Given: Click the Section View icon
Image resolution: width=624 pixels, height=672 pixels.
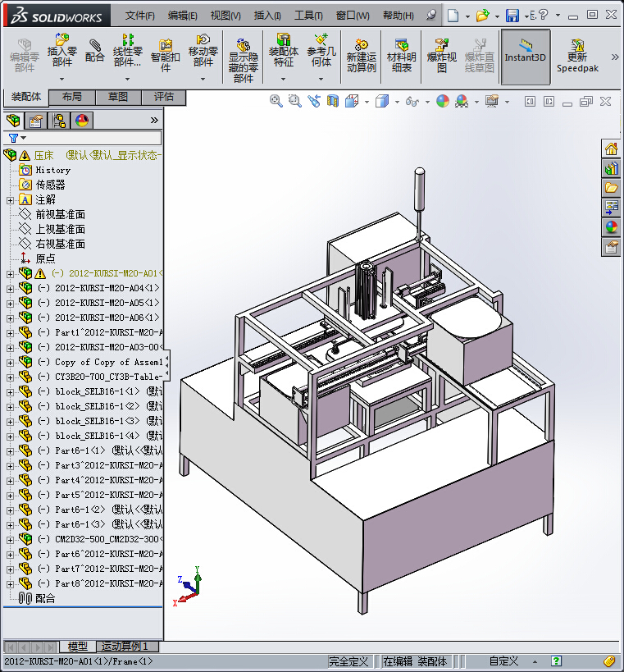Looking at the screenshot, I should (333, 102).
